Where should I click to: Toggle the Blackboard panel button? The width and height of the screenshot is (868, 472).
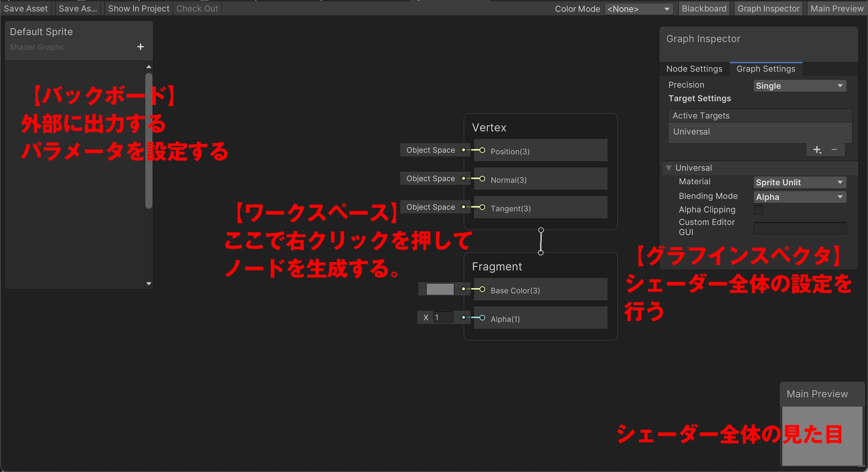704,9
